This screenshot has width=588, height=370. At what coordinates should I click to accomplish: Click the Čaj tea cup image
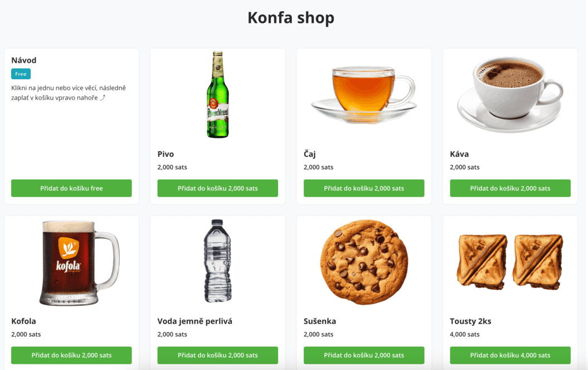[x=363, y=93]
